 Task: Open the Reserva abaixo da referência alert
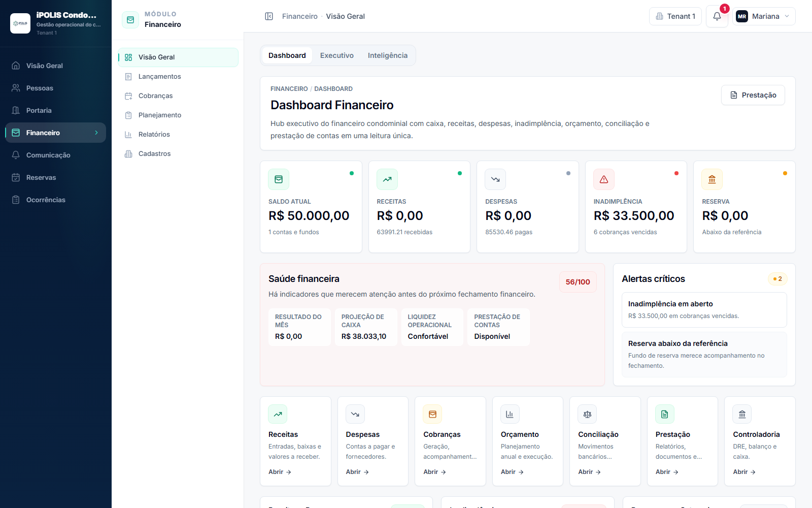[704, 355]
